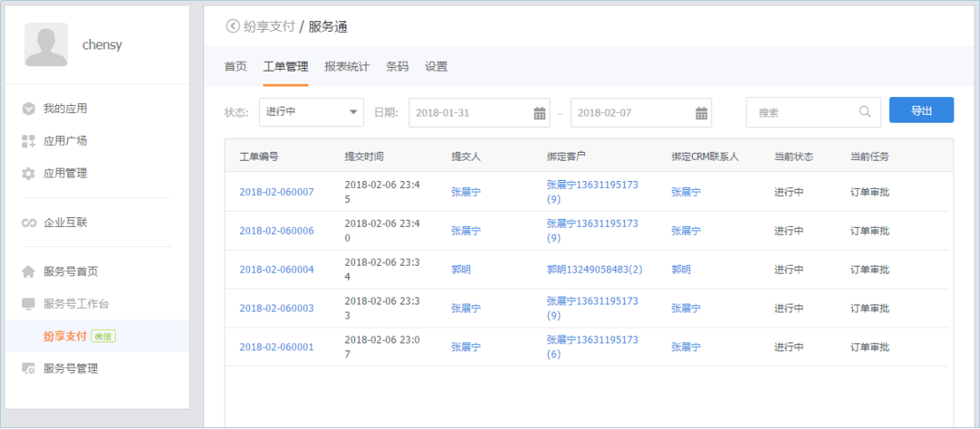Switch to the 报表统计 tab
Viewport: 980px width, 429px height.
click(346, 66)
